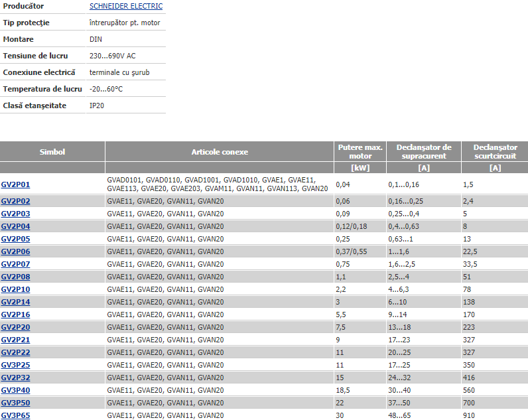Click the Articole conexe column header
Image resolution: width=528 pixels, height=420 pixels.
220,152
